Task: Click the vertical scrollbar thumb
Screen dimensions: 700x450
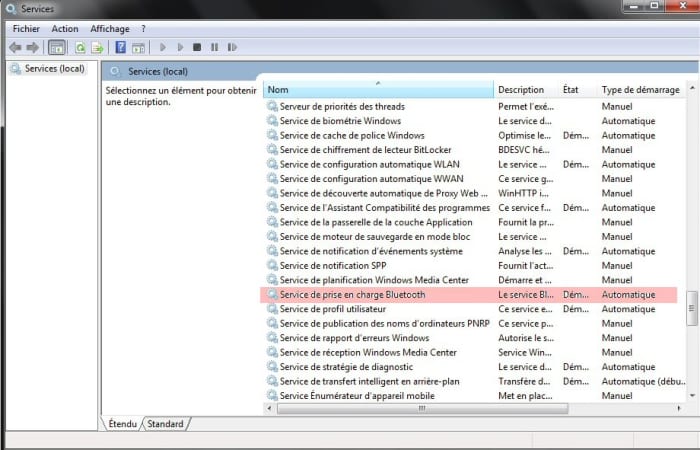Action: pyautogui.click(x=692, y=308)
